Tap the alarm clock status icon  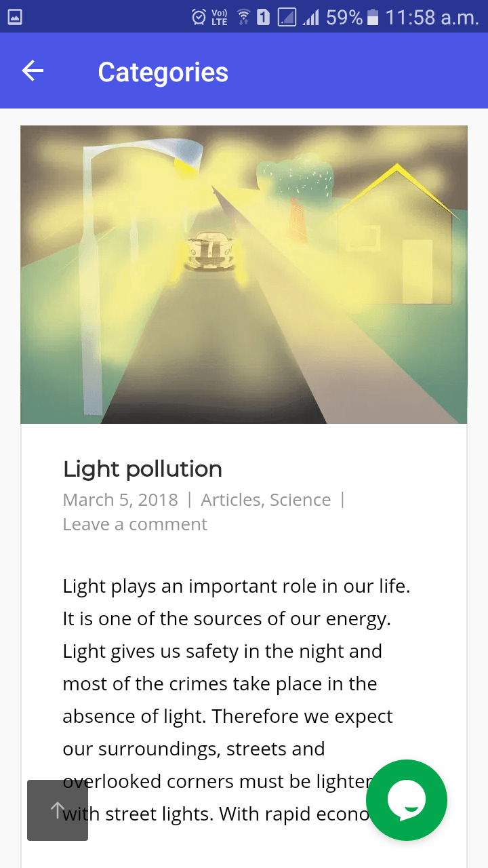click(x=199, y=17)
